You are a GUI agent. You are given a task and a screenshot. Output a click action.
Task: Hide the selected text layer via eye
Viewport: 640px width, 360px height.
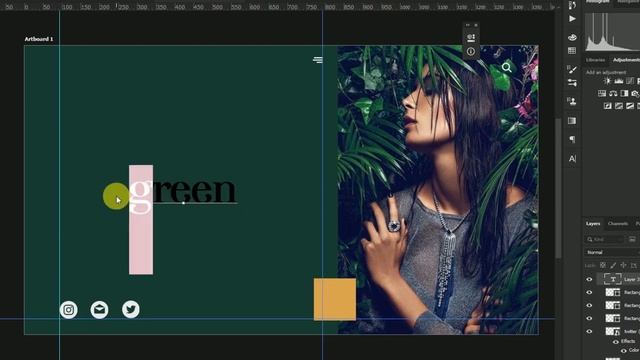tap(589, 280)
